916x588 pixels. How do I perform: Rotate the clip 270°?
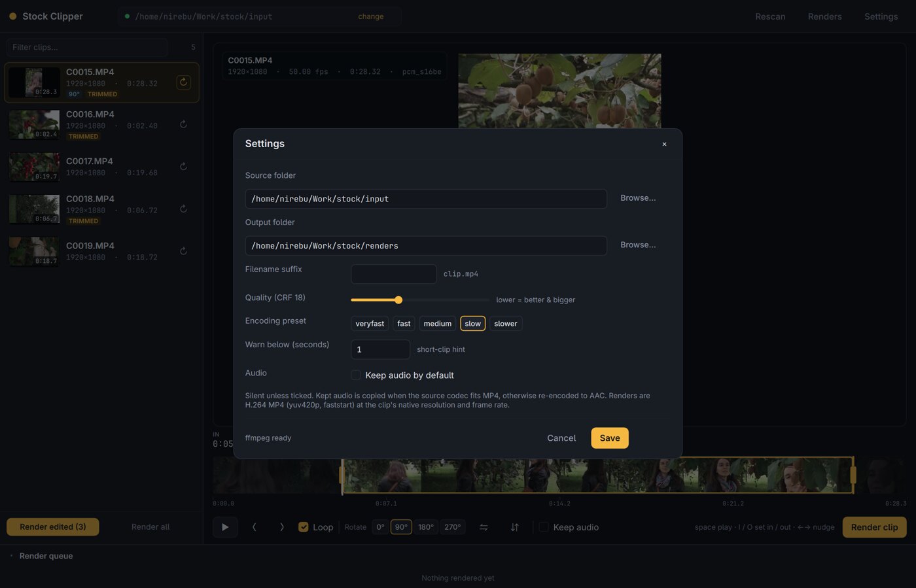click(x=453, y=527)
